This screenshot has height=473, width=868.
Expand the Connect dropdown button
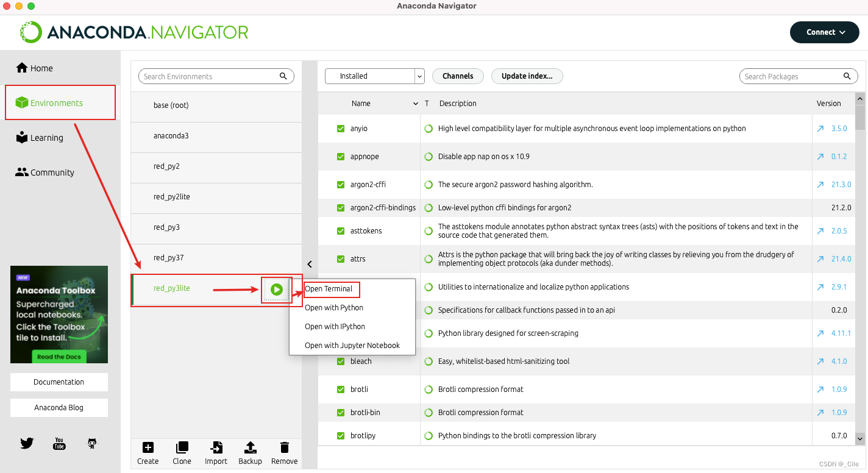point(825,32)
